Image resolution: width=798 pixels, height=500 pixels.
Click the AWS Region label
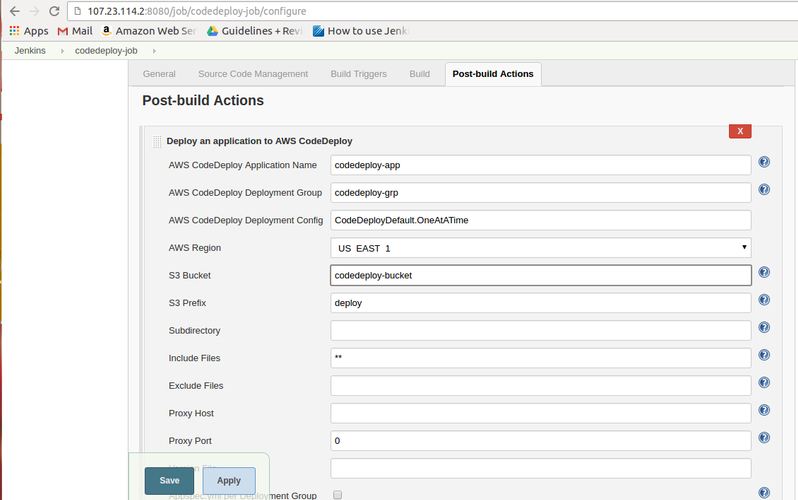(x=194, y=248)
